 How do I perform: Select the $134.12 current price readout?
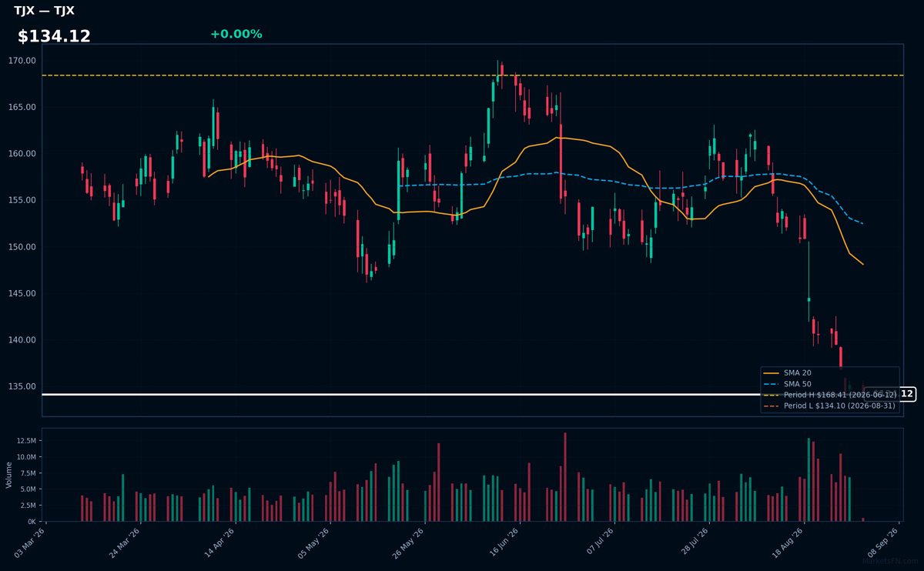(54, 36)
